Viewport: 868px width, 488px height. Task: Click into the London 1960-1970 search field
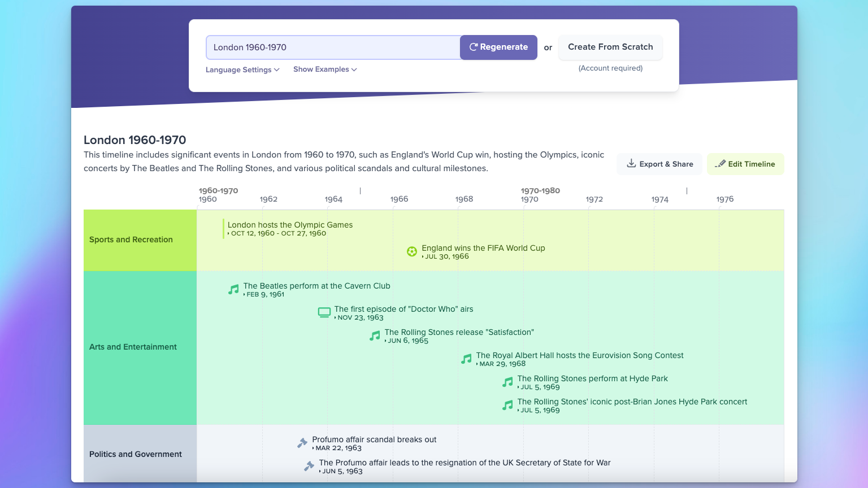(333, 47)
